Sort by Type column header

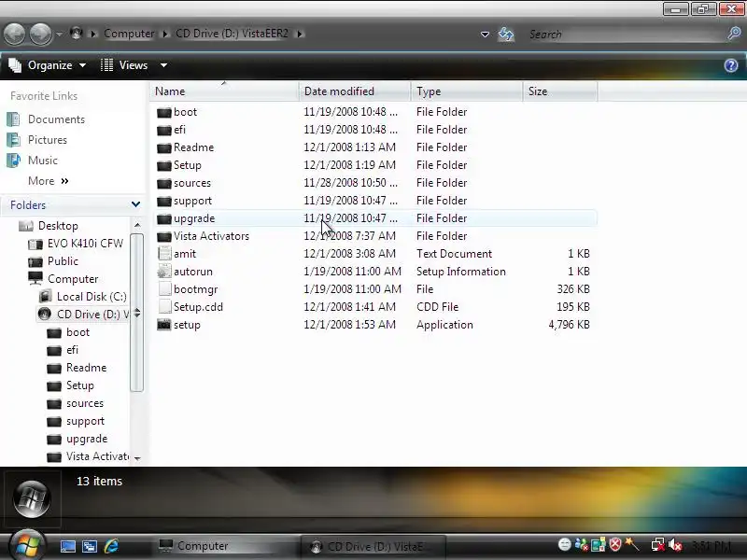tap(466, 91)
